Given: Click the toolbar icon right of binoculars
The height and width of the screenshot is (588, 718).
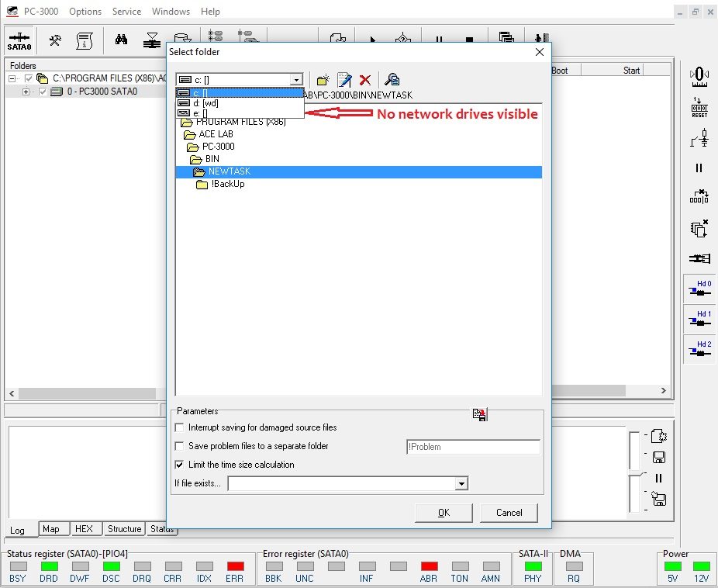Looking at the screenshot, I should click(x=151, y=40).
